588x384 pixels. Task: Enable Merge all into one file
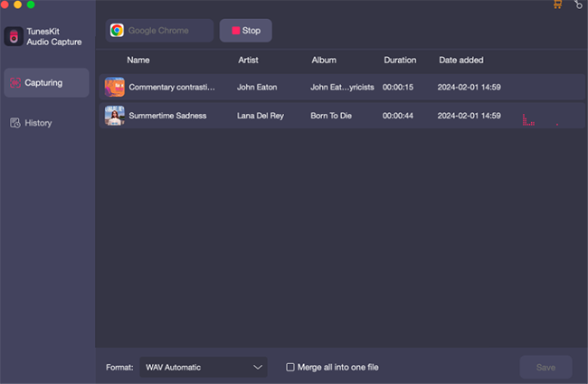click(290, 367)
